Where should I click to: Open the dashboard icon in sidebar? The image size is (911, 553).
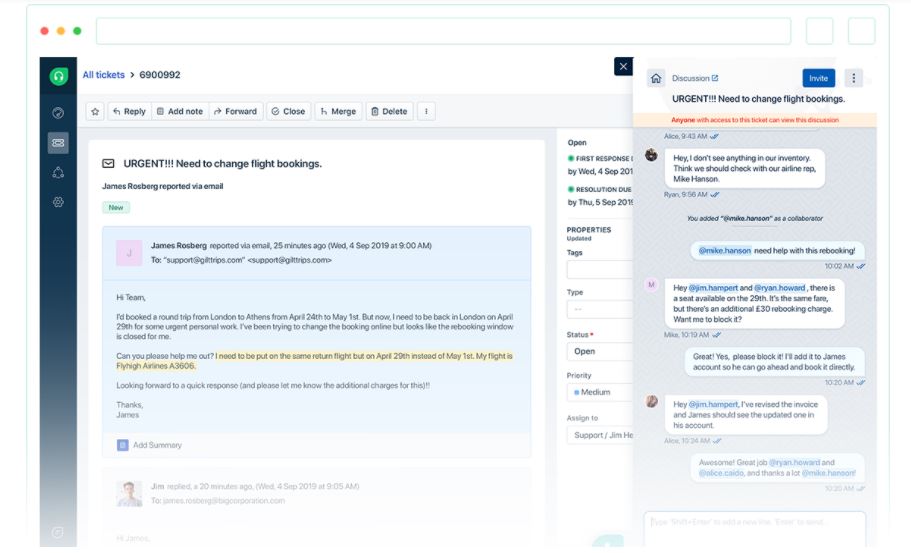click(58, 113)
